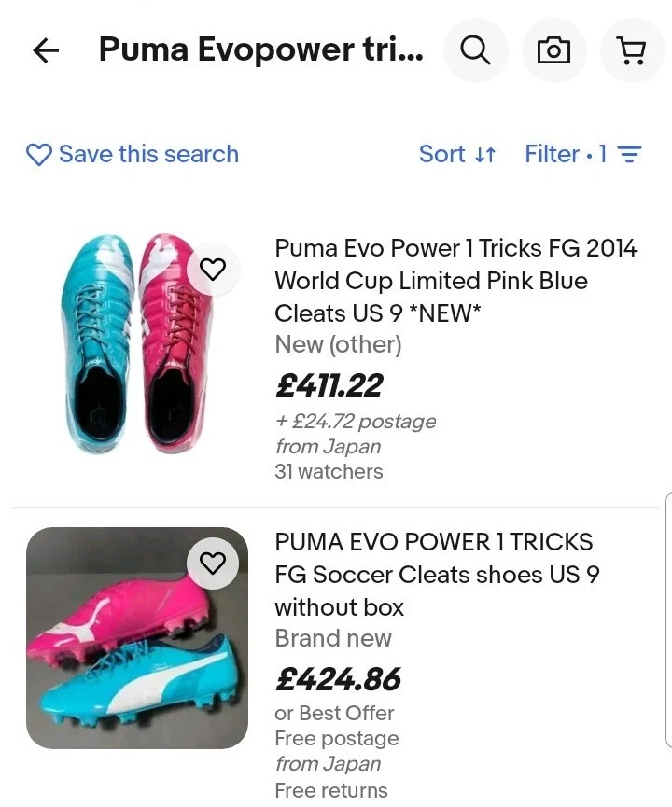Open the Puma Evo Power 1 Tricks FG 2014 listing
Image resolution: width=672 pixels, height=807 pixels.
pos(455,281)
